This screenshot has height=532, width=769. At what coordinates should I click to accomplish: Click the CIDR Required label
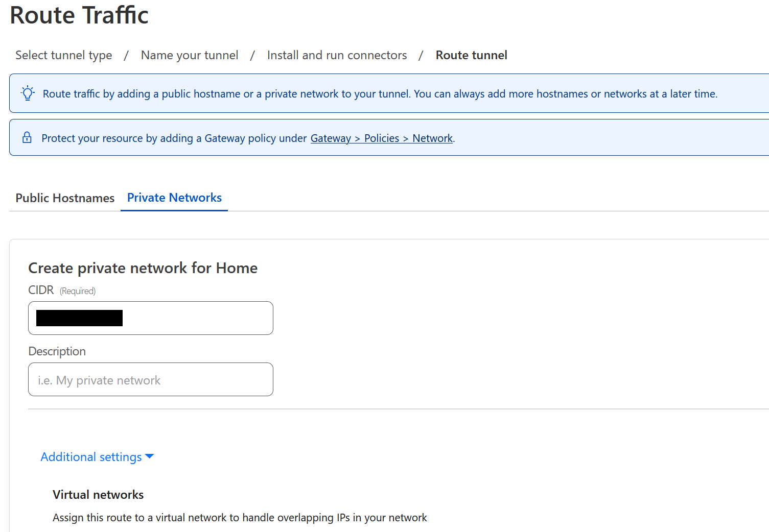[62, 290]
